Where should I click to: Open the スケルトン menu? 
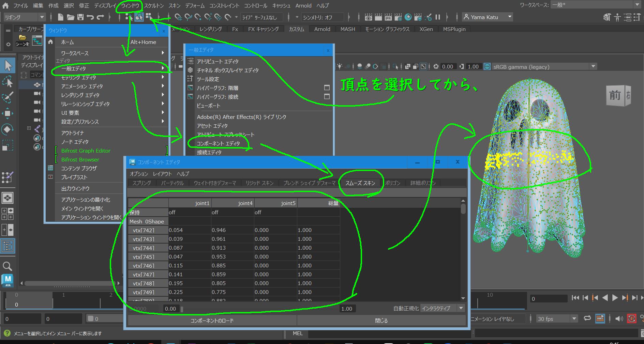(x=153, y=5)
